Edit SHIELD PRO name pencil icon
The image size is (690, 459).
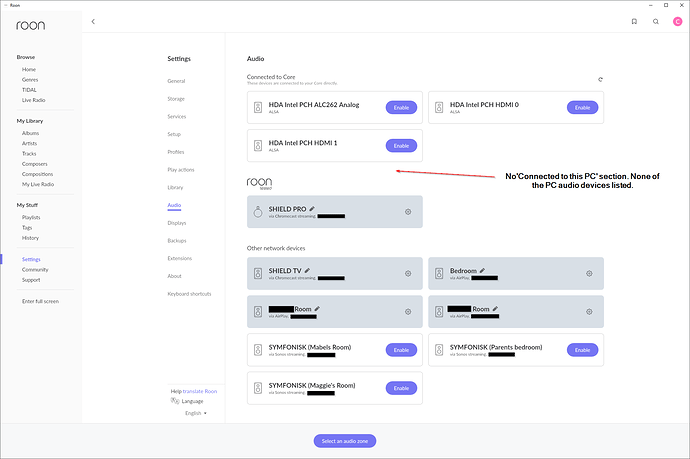point(312,209)
